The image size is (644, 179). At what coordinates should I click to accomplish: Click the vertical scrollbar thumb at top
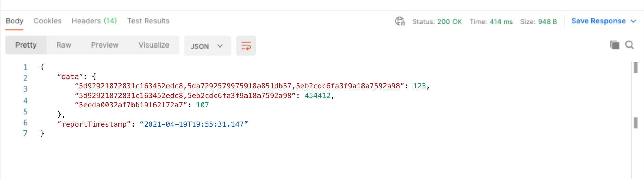pos(635,67)
